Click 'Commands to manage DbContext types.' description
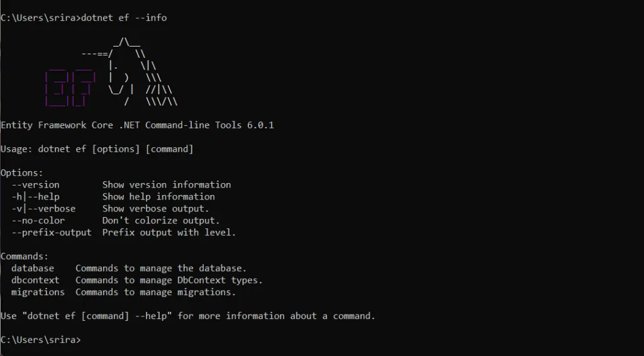 tap(169, 280)
